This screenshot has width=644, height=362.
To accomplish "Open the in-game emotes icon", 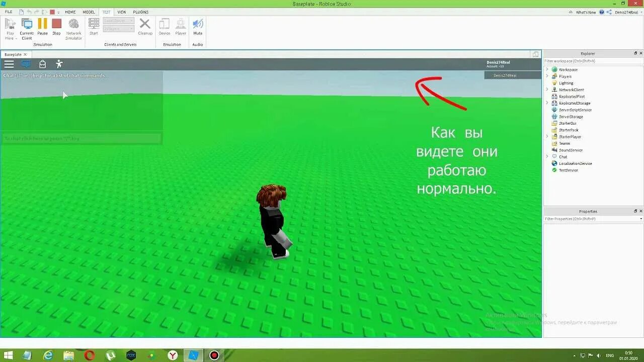I will pyautogui.click(x=59, y=64).
